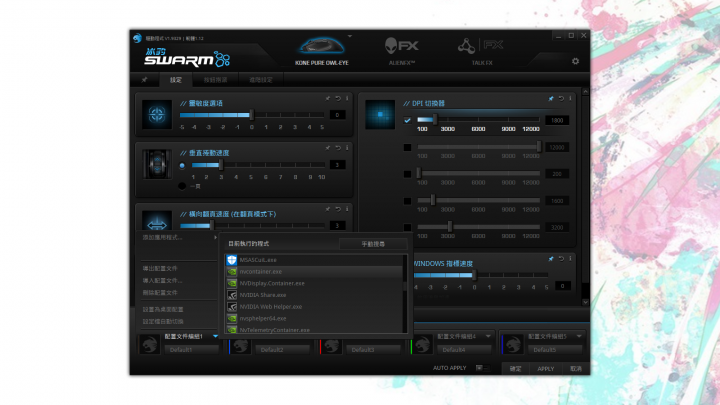
Task: Select MSASCuiL.exe in the process list
Action: click(x=314, y=260)
